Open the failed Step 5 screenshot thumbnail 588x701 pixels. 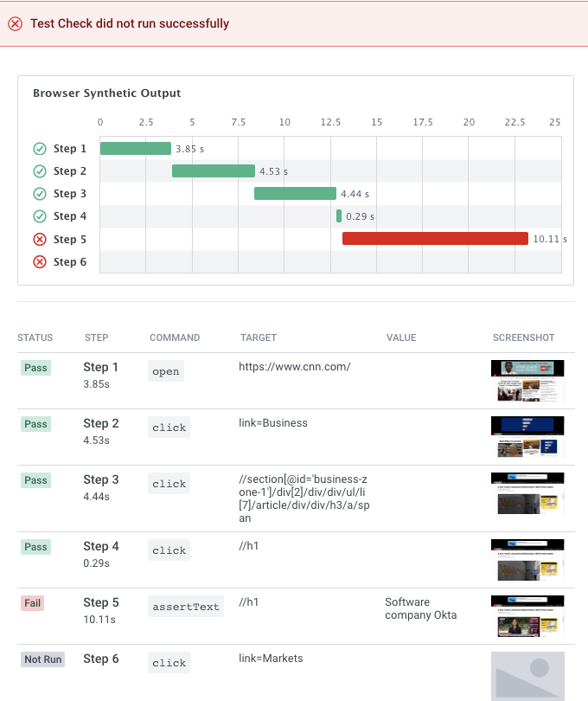[x=527, y=616]
